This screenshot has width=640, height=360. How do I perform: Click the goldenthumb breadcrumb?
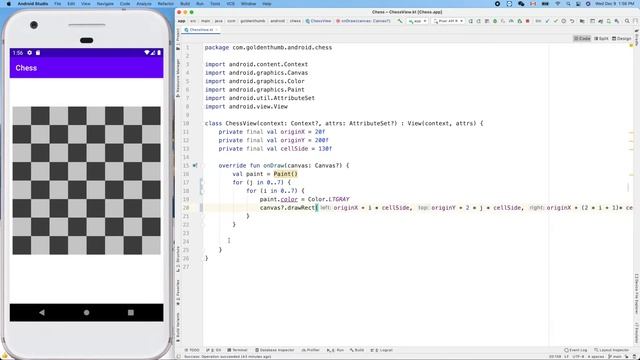(253, 21)
